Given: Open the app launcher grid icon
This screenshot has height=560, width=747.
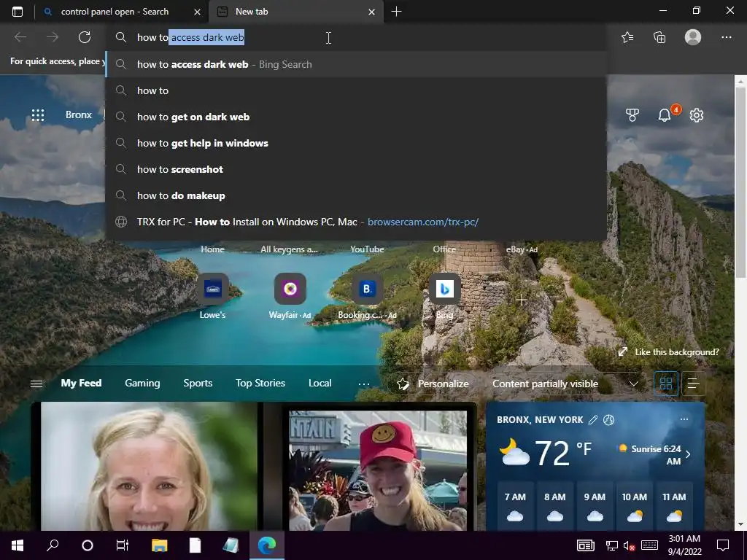Looking at the screenshot, I should pyautogui.click(x=38, y=115).
